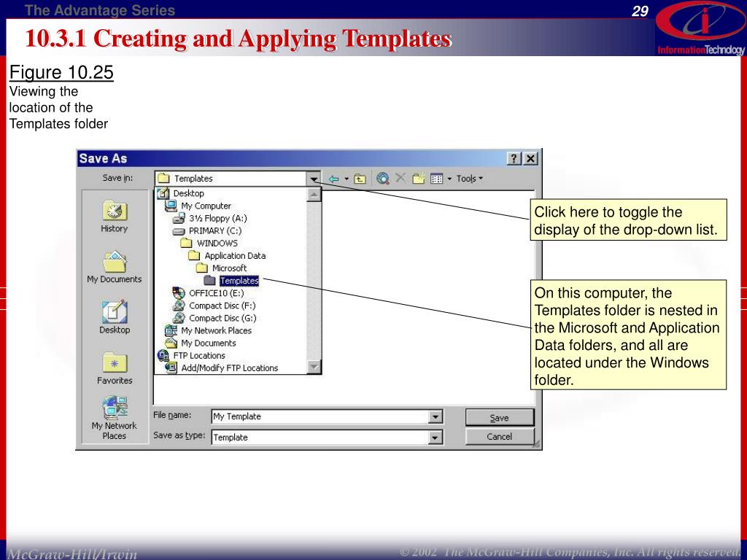
Task: Click the list scrollbar up arrow
Action: 314,194
